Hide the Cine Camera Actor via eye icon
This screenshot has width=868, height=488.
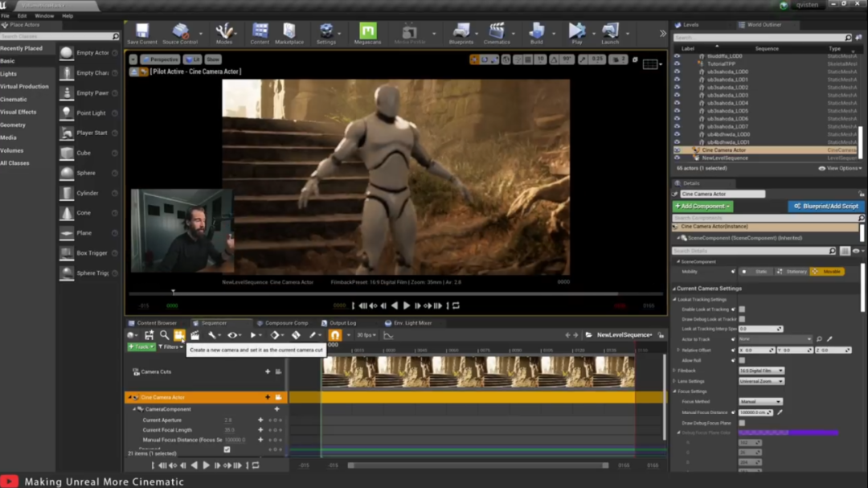point(677,150)
